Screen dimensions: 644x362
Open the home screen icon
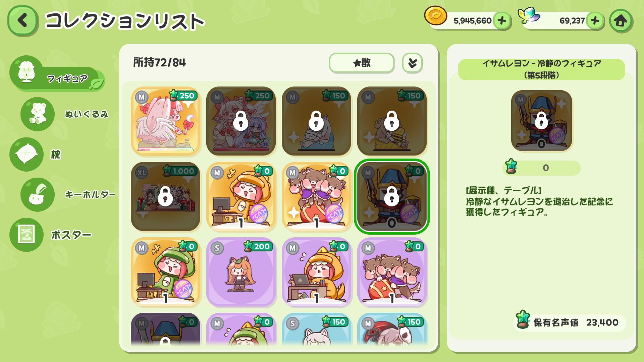pyautogui.click(x=621, y=21)
